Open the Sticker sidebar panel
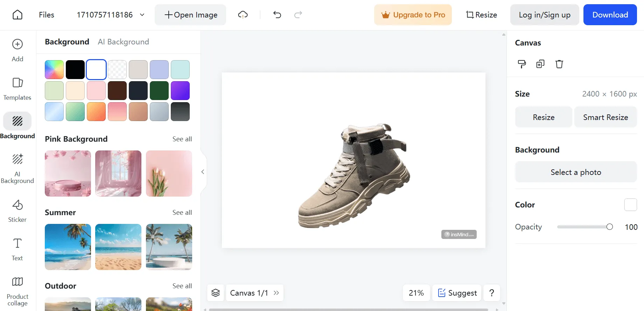This screenshot has width=644, height=311. click(x=17, y=211)
